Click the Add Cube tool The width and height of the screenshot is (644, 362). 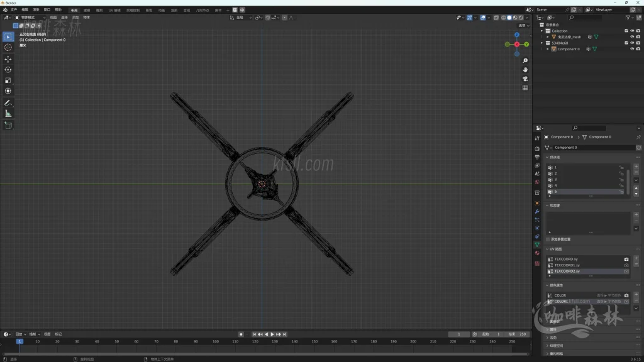coord(8,125)
